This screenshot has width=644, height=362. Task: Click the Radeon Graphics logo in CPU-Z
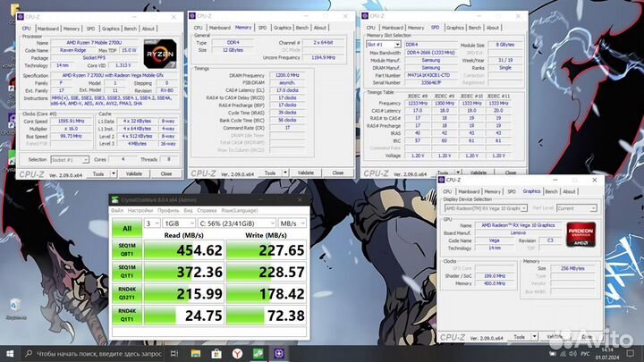[580, 234]
